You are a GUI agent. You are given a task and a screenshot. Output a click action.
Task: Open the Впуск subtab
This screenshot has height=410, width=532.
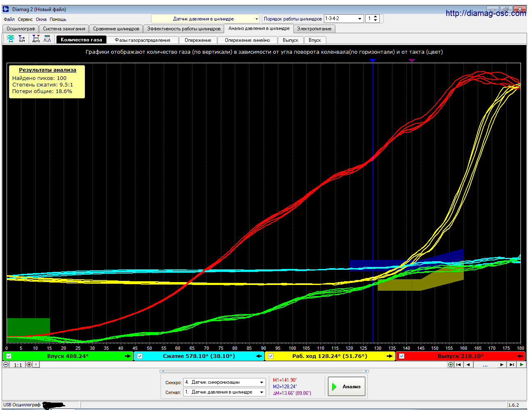pyautogui.click(x=315, y=40)
